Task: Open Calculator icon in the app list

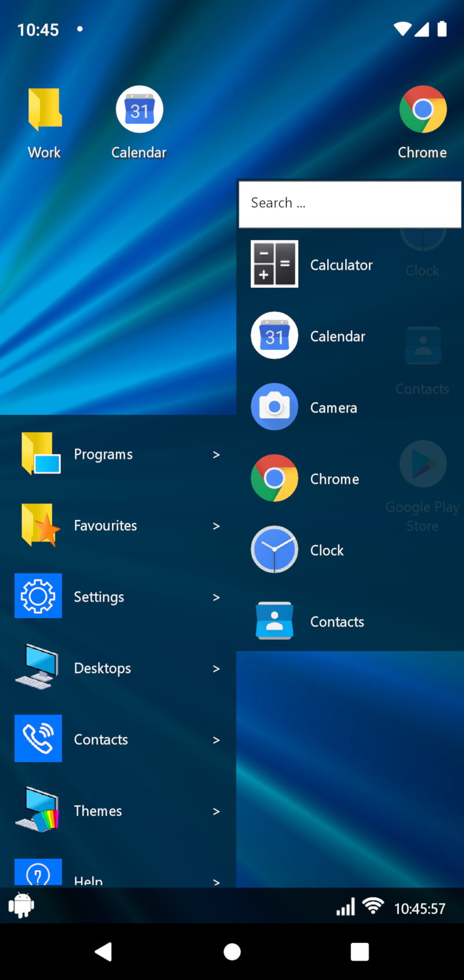Action: coord(274,264)
